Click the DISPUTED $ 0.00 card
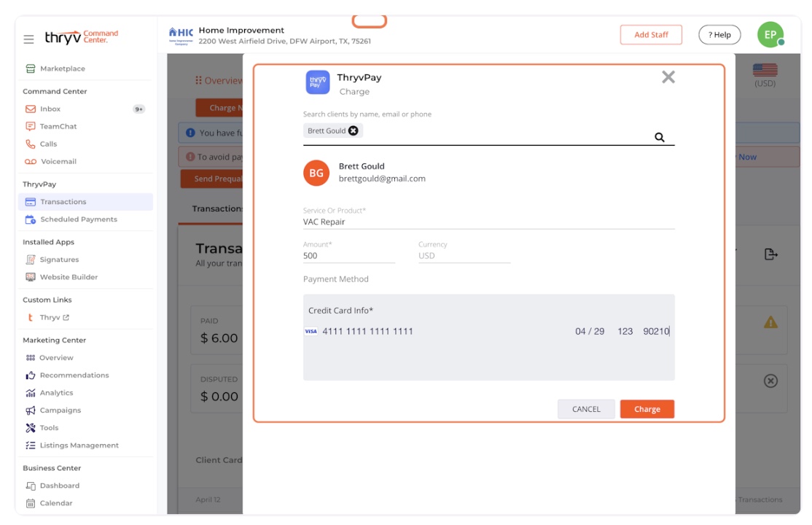 point(216,388)
